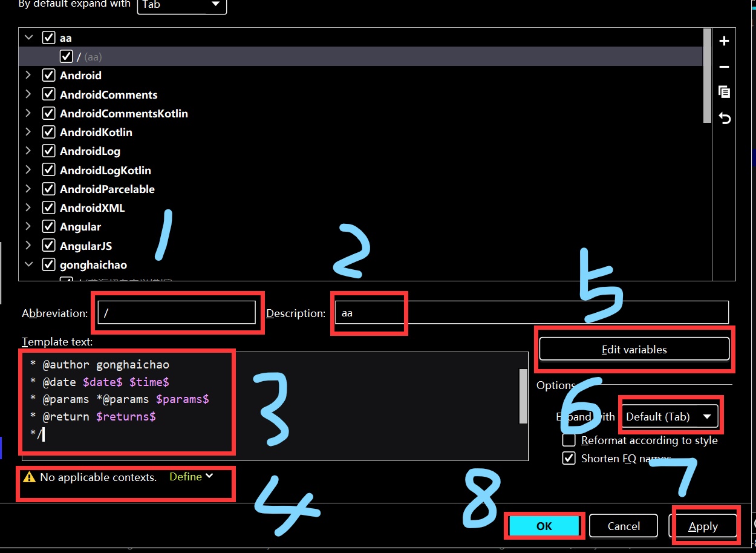Image resolution: width=756 pixels, height=553 pixels.
Task: Expand the Angular template group
Action: pyautogui.click(x=28, y=227)
